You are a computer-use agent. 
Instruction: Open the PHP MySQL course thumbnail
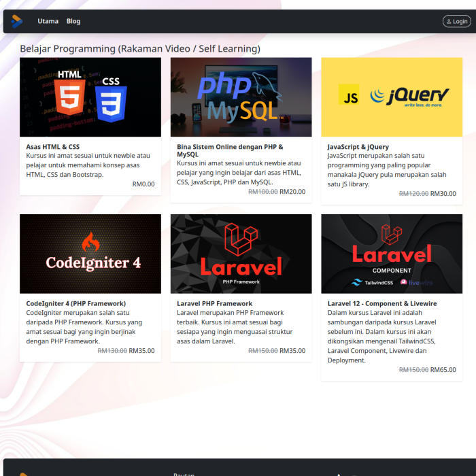click(241, 97)
